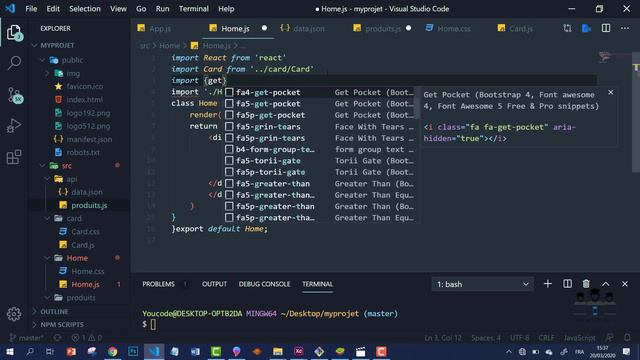Close the terminal panel
The height and width of the screenshot is (360, 640).
(625, 284)
